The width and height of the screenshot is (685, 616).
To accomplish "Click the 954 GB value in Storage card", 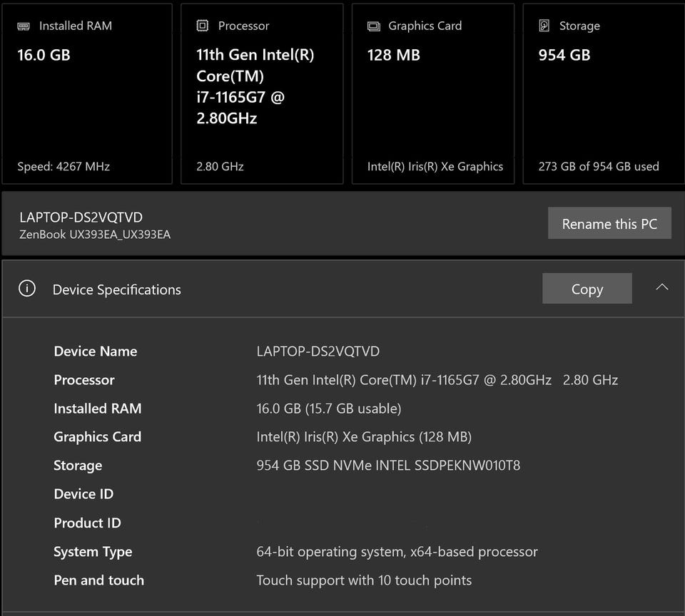I will [564, 55].
